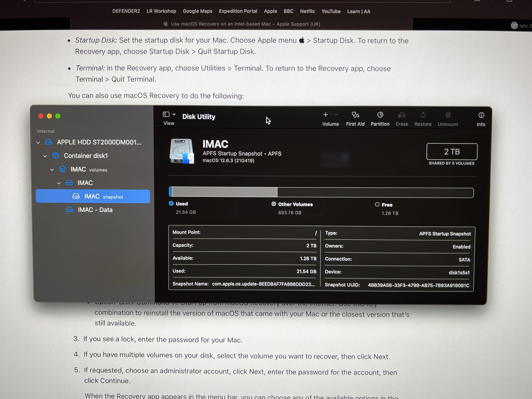Open the Partition tool
This screenshot has height=399, width=532.
[380, 115]
